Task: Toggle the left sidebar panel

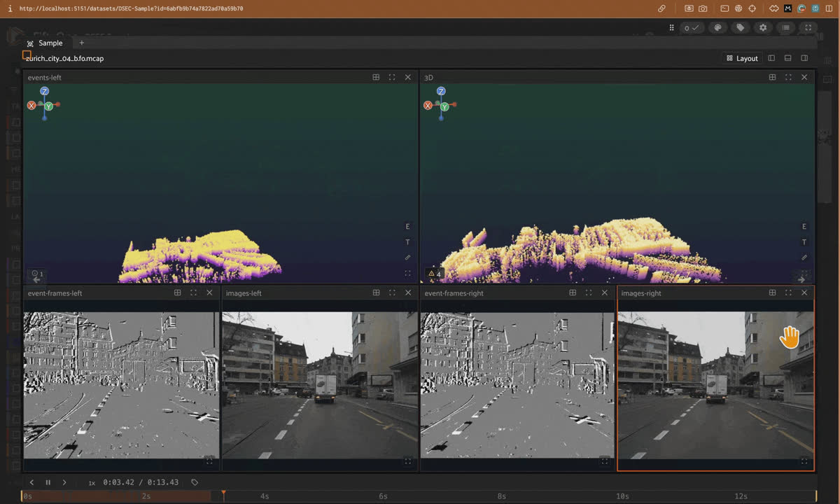Action: click(x=771, y=58)
